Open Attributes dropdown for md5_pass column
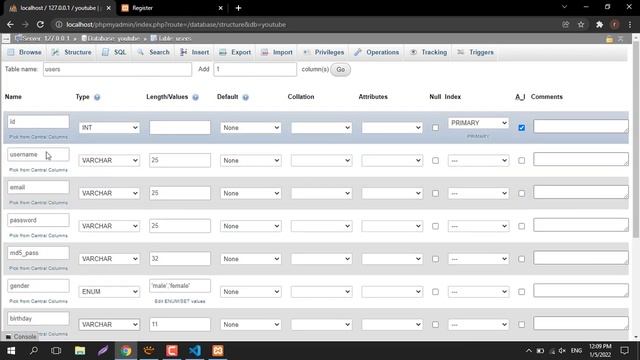Screen dimensions: 640x360 (x=392, y=259)
